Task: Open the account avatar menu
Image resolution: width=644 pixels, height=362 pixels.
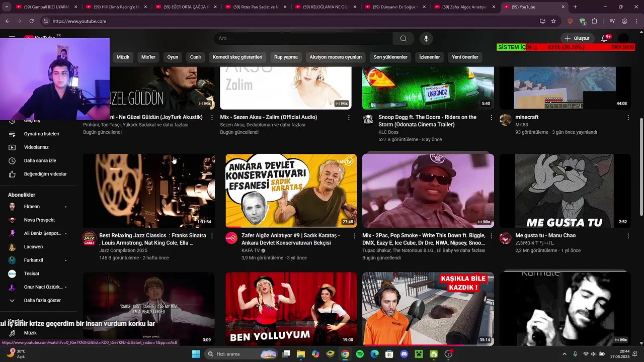Action: click(624, 39)
